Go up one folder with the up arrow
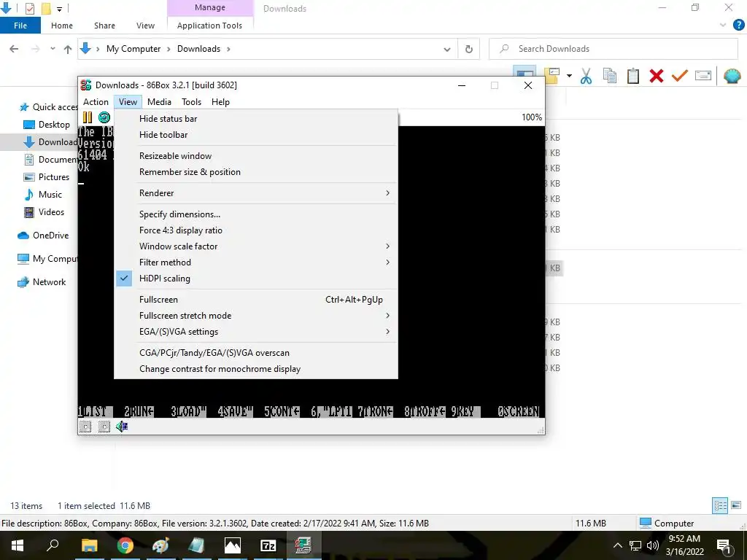The image size is (747, 560). pos(68,49)
